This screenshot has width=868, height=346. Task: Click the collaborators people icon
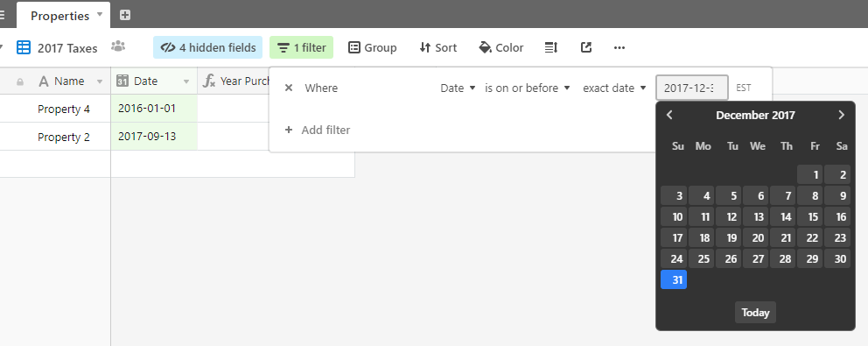click(118, 46)
